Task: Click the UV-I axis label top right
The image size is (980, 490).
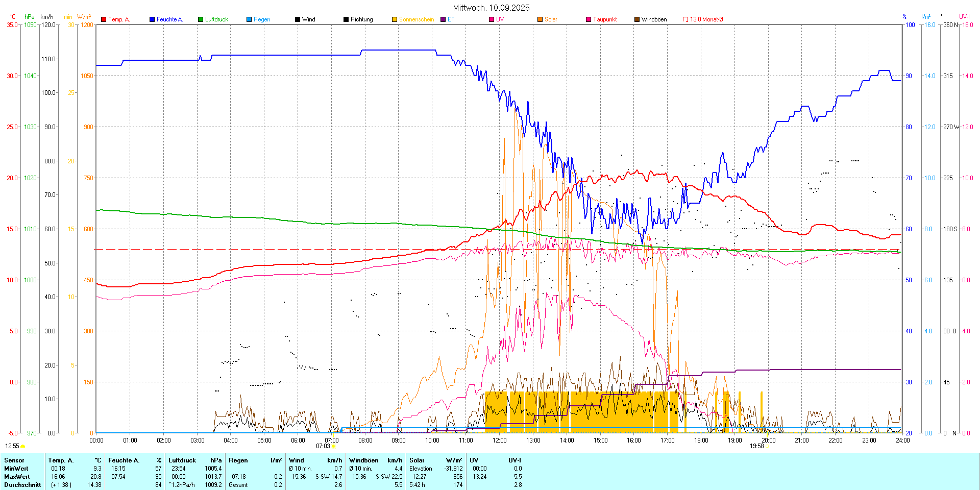Action: pyautogui.click(x=964, y=17)
